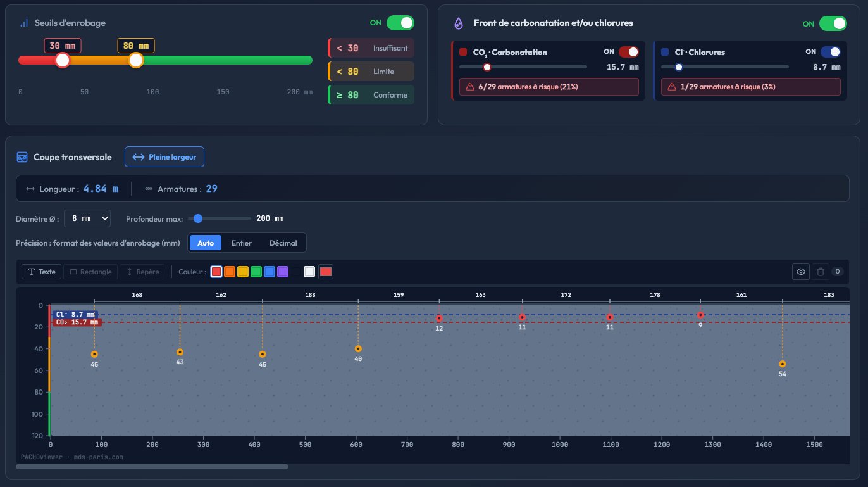
Task: Select the Texte annotation tool
Action: 41,272
